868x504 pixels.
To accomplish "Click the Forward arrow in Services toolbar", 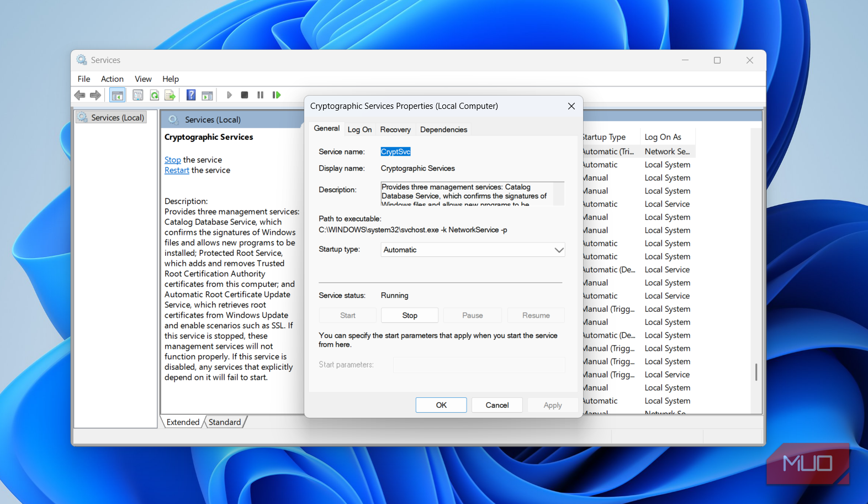I will coord(96,95).
